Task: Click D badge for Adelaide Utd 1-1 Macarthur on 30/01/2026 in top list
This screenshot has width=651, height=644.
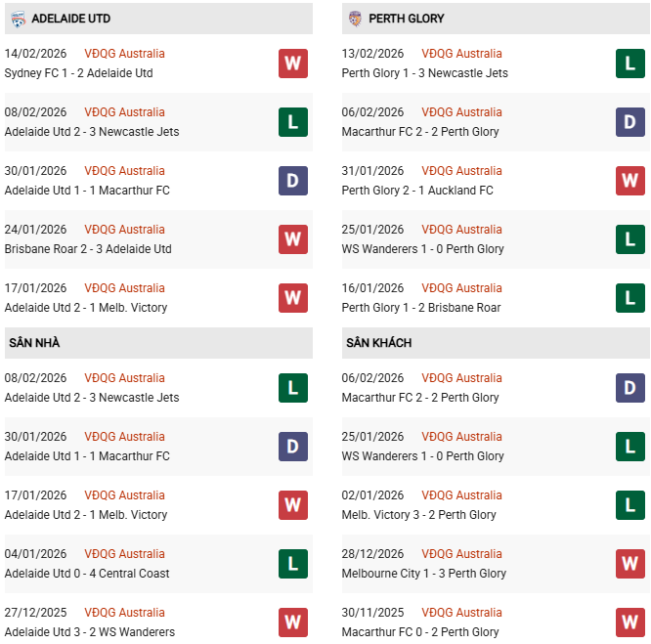Action: tap(292, 181)
